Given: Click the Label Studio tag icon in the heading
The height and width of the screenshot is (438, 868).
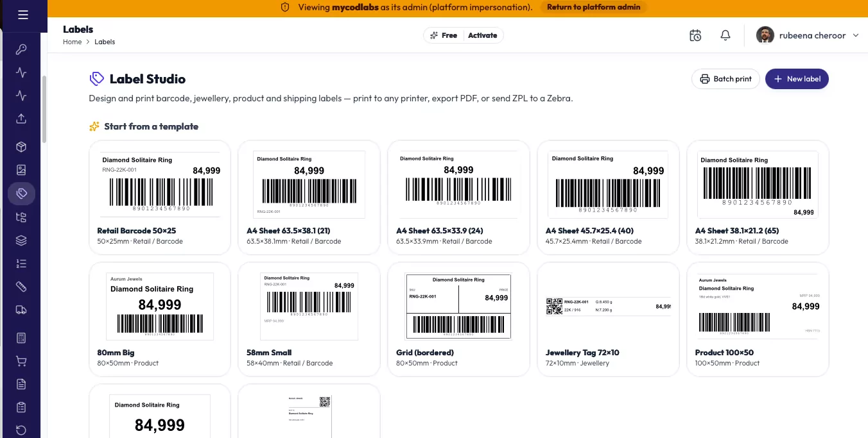Looking at the screenshot, I should coord(96,79).
